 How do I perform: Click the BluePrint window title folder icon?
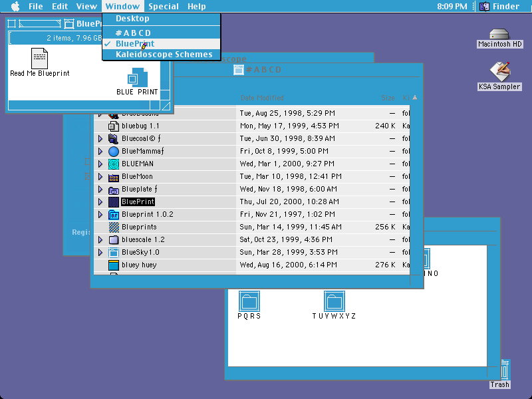click(x=69, y=23)
